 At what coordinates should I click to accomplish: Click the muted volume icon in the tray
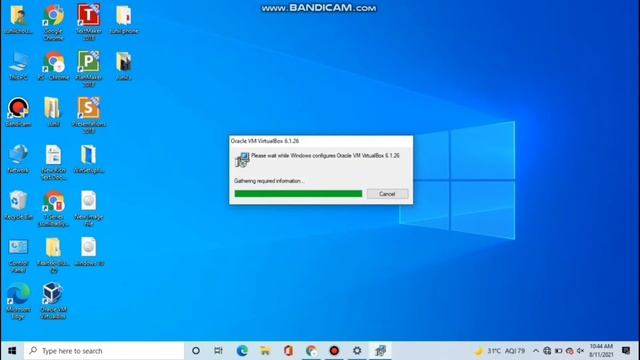[580, 351]
